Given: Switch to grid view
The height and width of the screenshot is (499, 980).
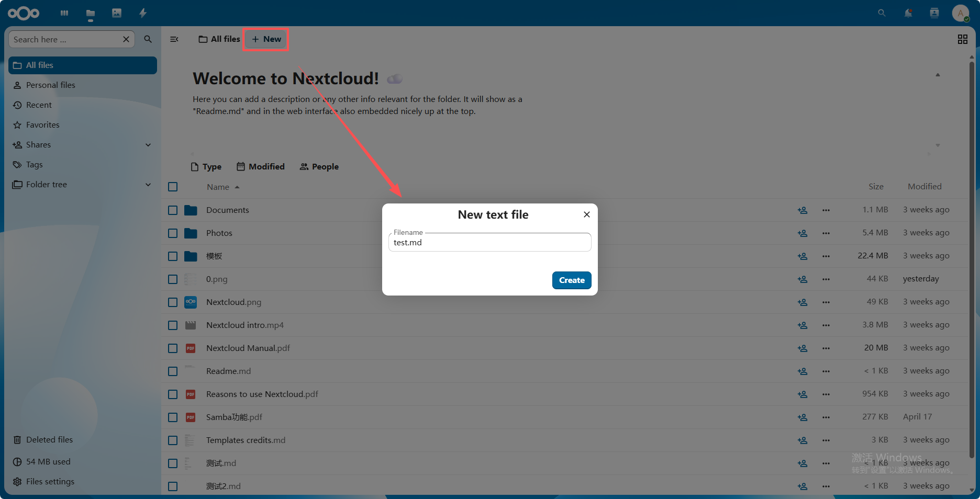Looking at the screenshot, I should tap(962, 39).
